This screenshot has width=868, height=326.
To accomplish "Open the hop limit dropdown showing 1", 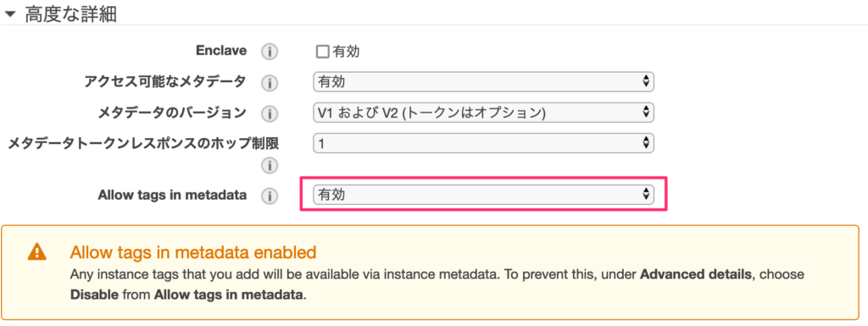I will [x=483, y=143].
